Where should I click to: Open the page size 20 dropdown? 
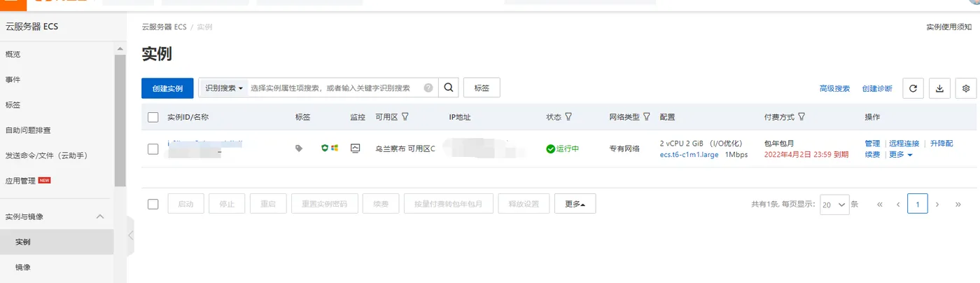coord(834,205)
